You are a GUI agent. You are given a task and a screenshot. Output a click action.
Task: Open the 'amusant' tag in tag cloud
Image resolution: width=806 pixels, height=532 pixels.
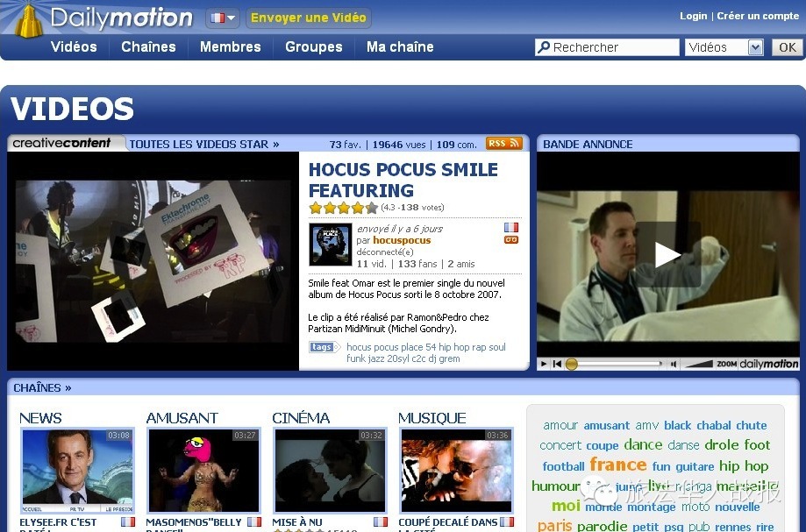pos(607,426)
